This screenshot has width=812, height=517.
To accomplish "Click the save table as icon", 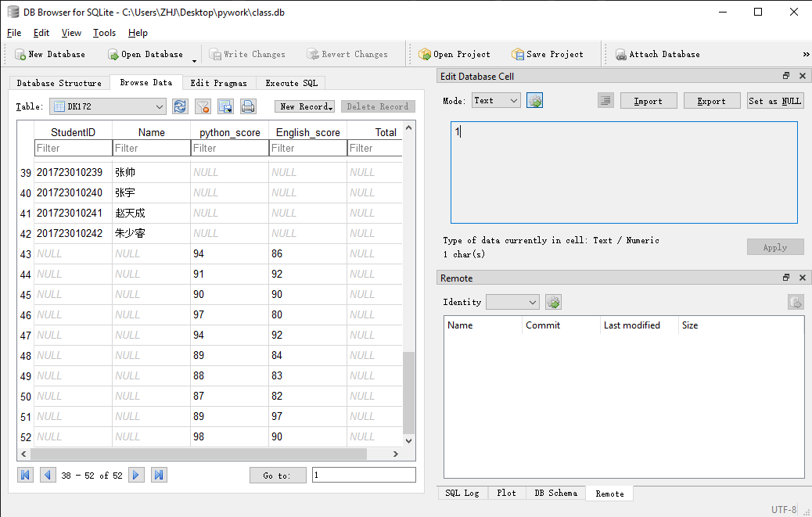I will click(x=226, y=106).
